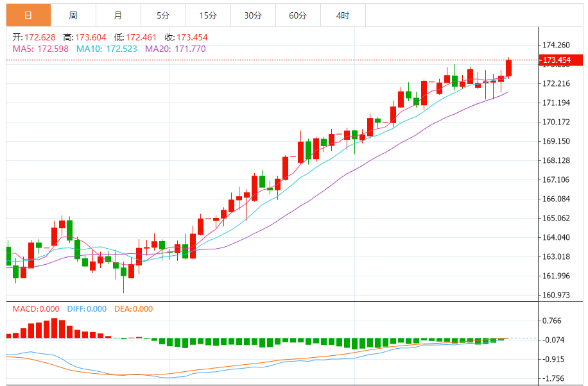Viewport: 588px width, 386px height.
Task: Click the tallest red MACD histogram bar
Action: click(x=55, y=328)
